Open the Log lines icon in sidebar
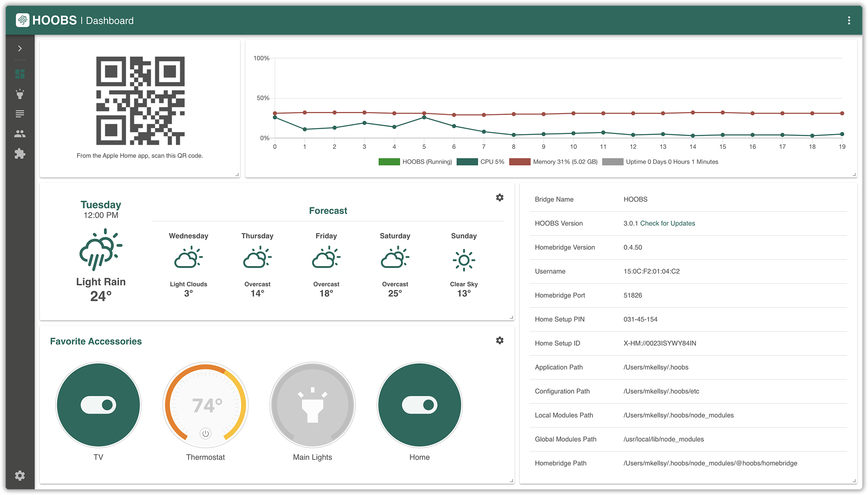This screenshot has height=495, width=868. pyautogui.click(x=20, y=114)
